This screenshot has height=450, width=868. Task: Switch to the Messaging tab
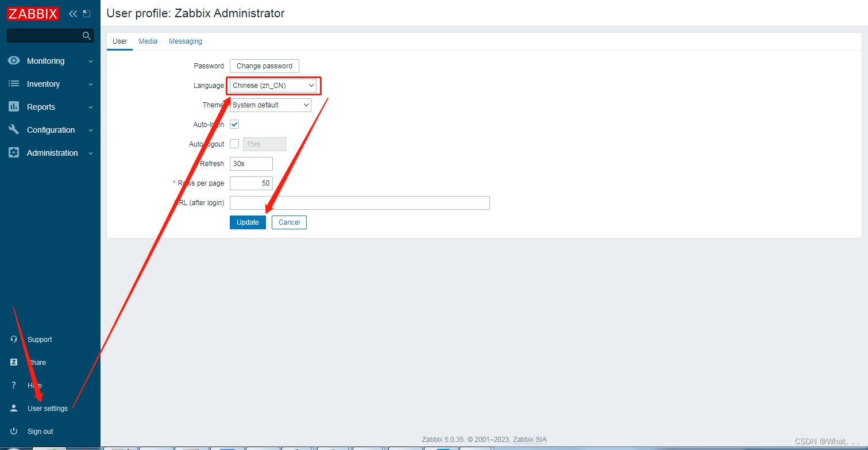(186, 41)
